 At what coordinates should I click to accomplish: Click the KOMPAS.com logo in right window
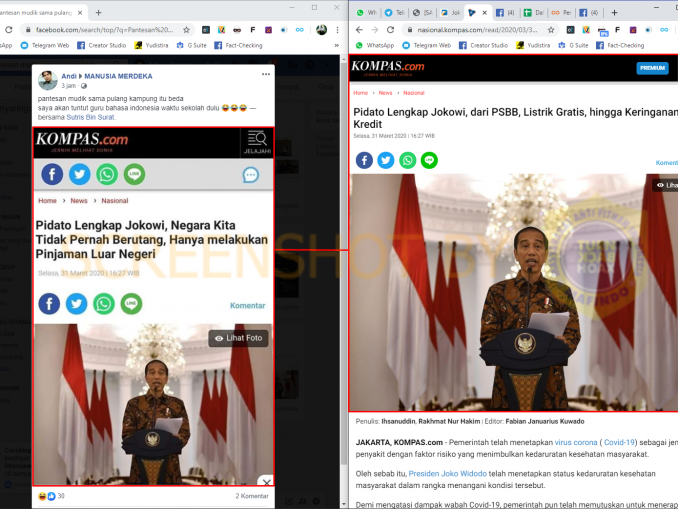388,68
